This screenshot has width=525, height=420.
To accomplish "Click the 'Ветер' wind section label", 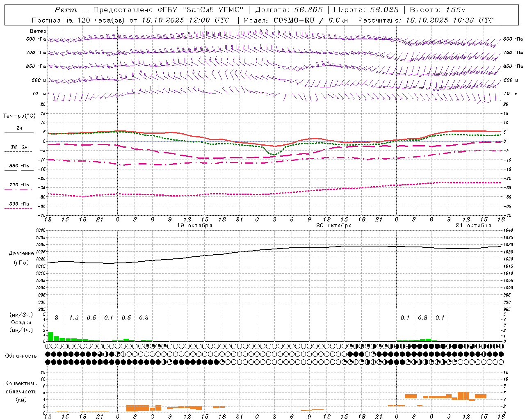I will [38, 31].
